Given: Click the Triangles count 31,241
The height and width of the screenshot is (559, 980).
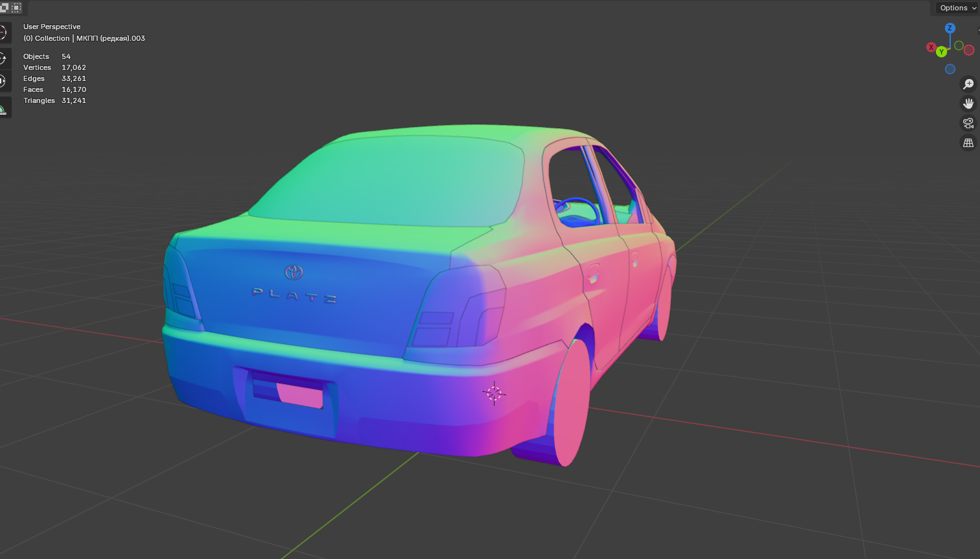Looking at the screenshot, I should click(x=74, y=100).
